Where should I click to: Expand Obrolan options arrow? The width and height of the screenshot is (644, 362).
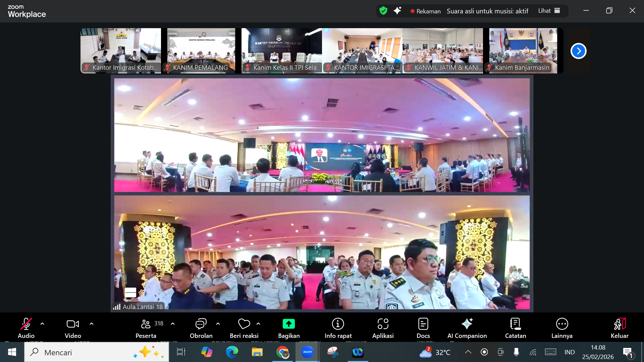coord(218,324)
